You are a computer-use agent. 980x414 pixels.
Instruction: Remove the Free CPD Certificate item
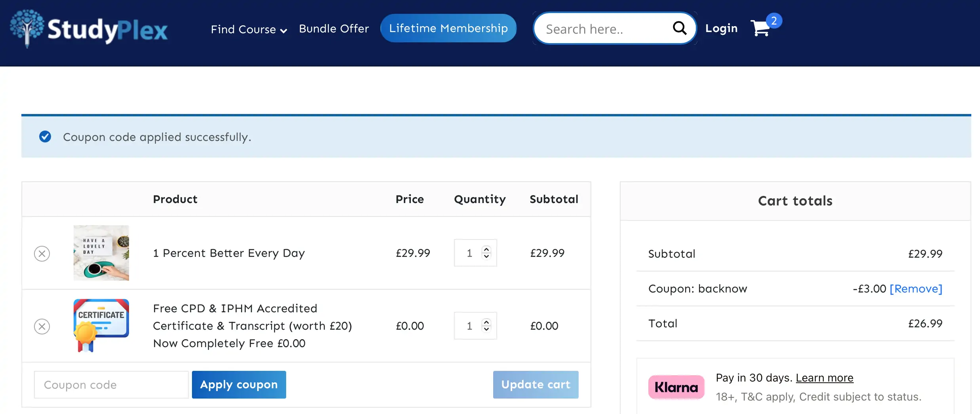[42, 327]
